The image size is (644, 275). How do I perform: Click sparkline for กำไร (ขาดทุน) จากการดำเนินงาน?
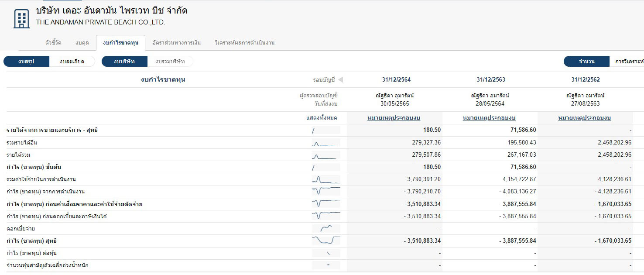tap(326, 192)
